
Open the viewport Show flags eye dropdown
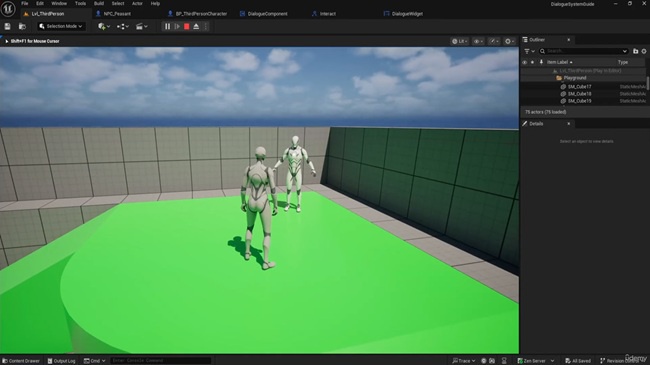pyautogui.click(x=478, y=41)
